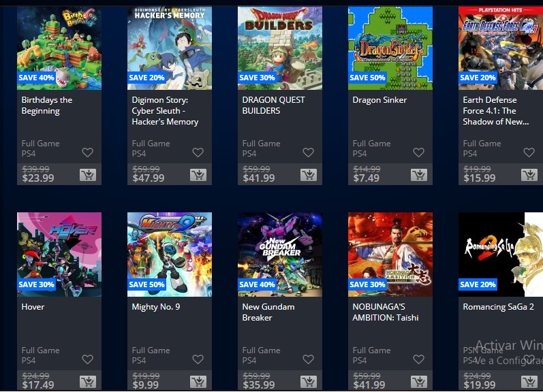This screenshot has width=543, height=392.
Task: Click NOBUNAGA'S AMBITION: Taishi title
Action: pos(386,312)
